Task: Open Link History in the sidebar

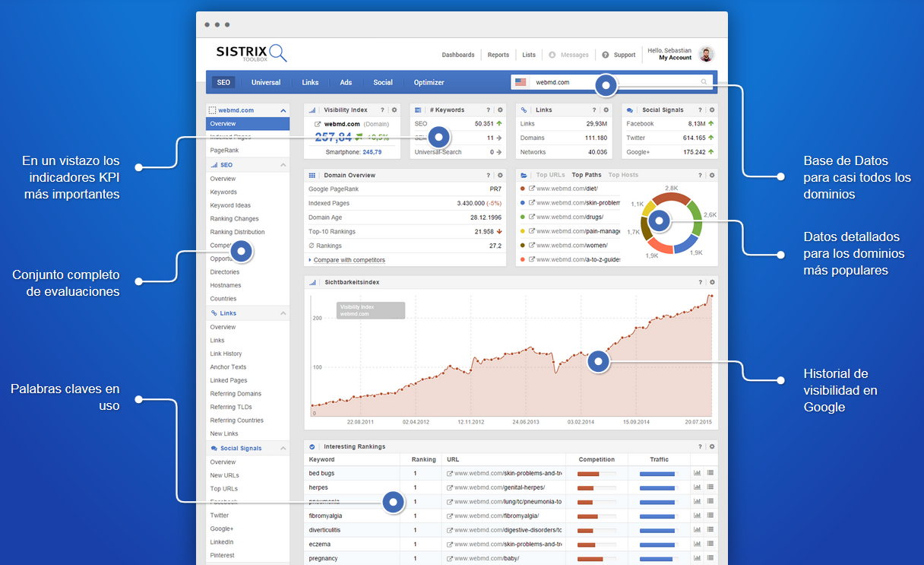Action: [226, 354]
